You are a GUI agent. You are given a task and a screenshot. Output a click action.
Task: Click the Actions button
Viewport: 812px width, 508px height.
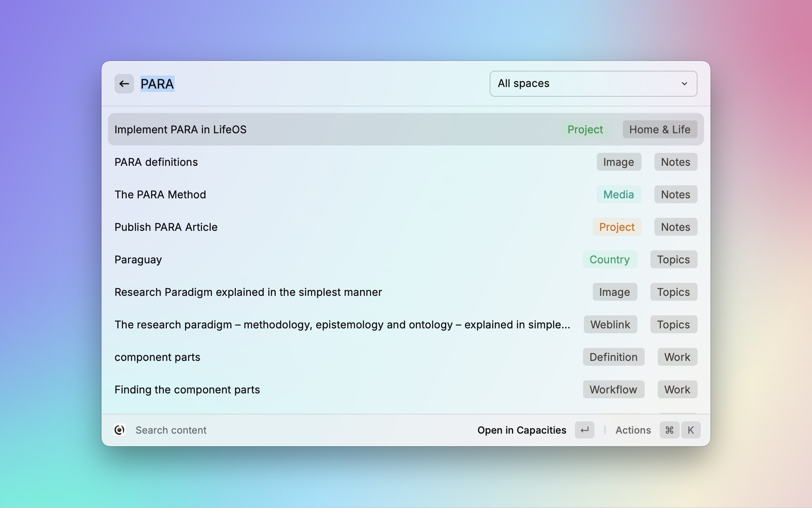tap(633, 430)
